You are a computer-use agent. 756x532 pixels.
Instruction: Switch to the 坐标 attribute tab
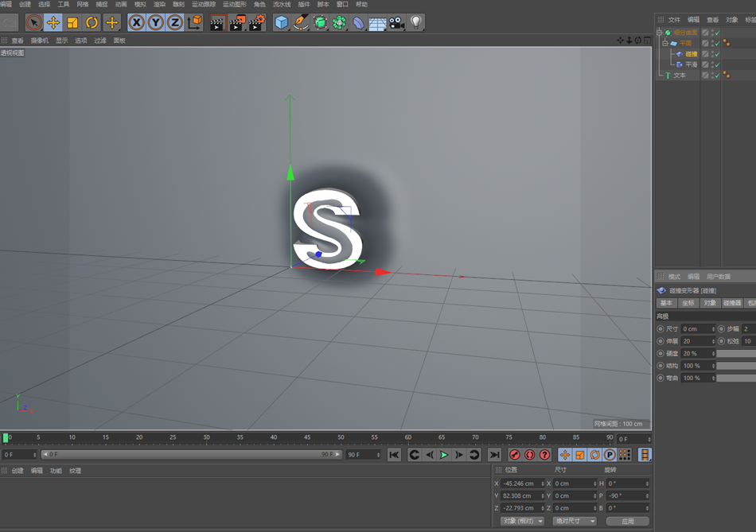click(688, 303)
